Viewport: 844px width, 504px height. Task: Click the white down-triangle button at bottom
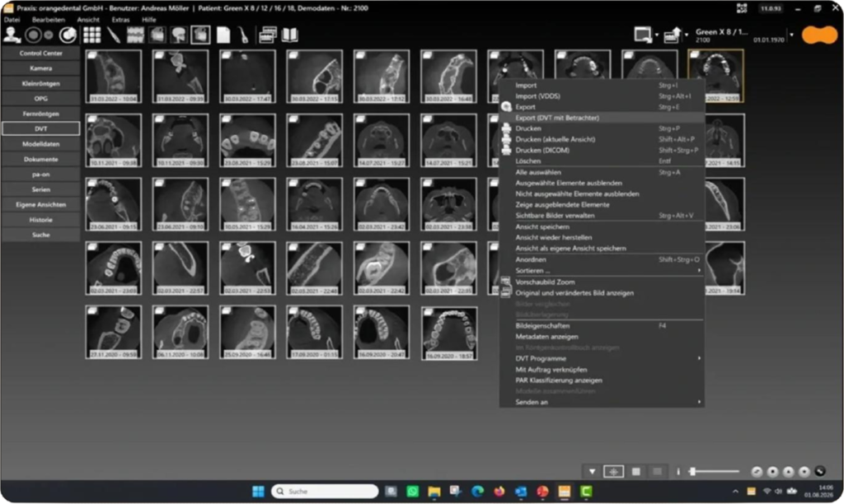[592, 471]
